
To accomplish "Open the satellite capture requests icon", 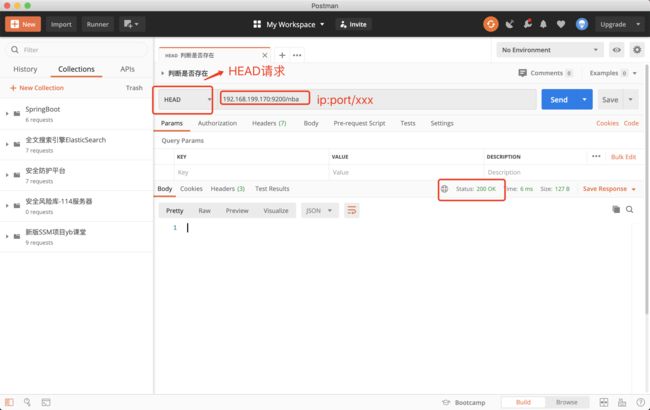I will coord(509,24).
